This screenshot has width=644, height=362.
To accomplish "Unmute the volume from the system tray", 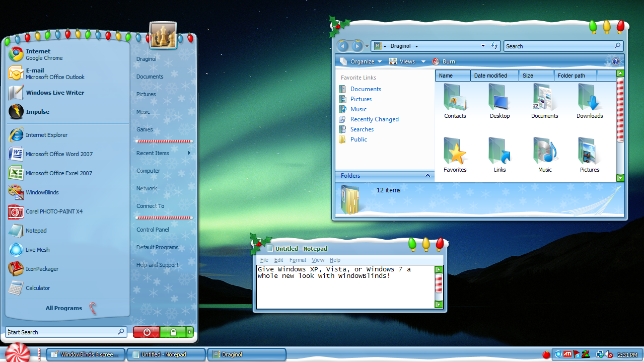I will pos(609,354).
